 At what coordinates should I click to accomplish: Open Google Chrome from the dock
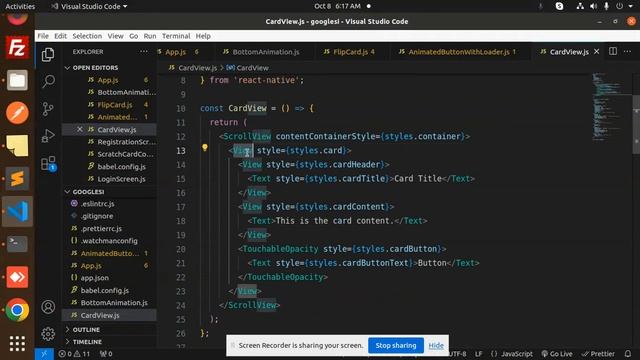pyautogui.click(x=17, y=310)
